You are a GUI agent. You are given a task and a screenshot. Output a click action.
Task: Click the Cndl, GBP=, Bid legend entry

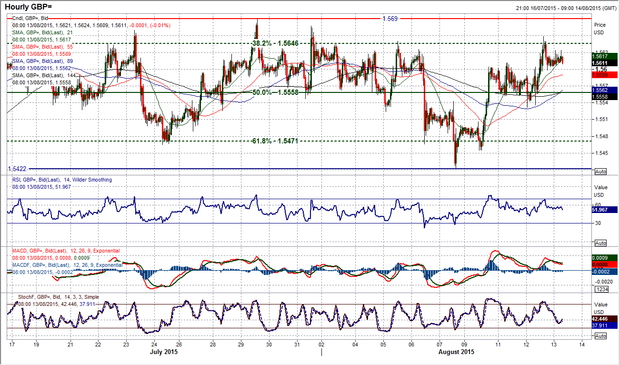(x=30, y=18)
